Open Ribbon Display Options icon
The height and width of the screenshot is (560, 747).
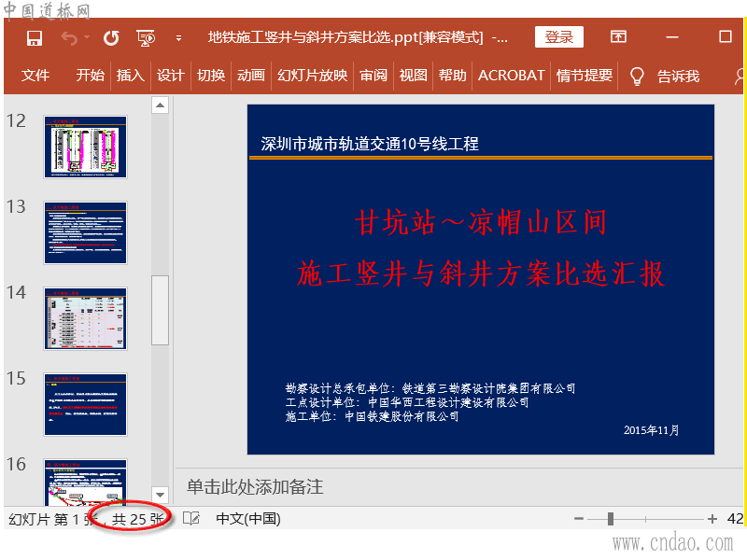point(618,36)
